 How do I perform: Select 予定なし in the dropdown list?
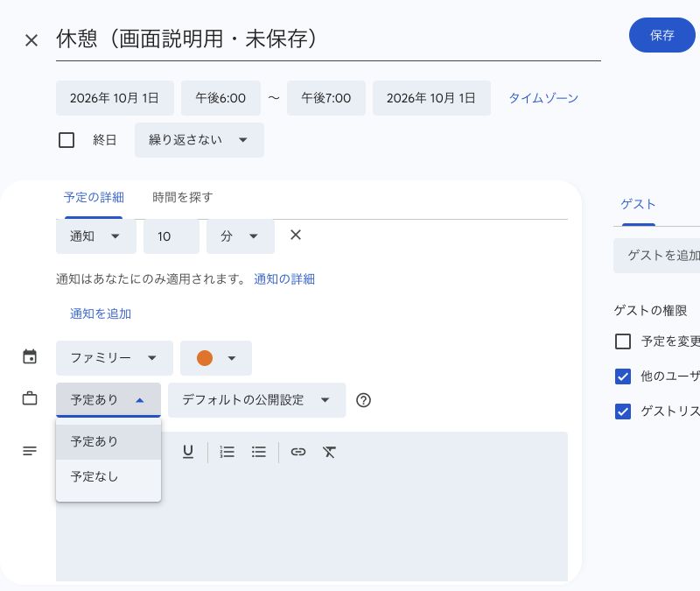[x=108, y=476]
